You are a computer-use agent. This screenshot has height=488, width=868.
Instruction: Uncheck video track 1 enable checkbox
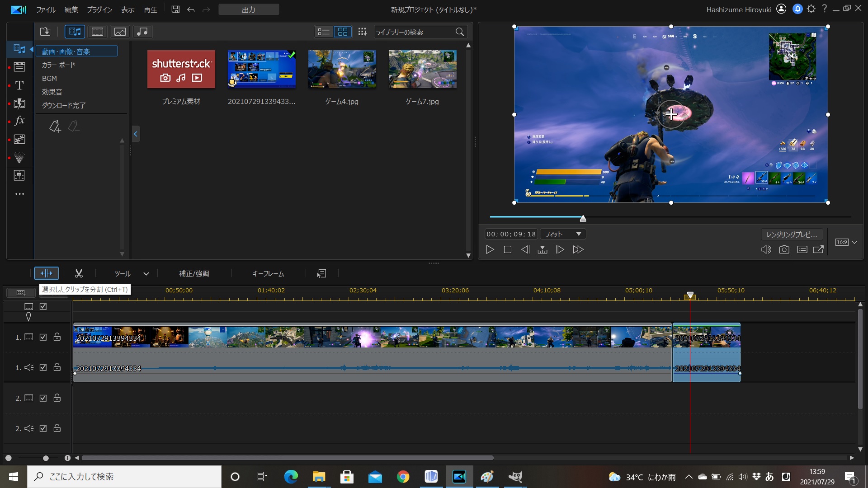coord(43,337)
